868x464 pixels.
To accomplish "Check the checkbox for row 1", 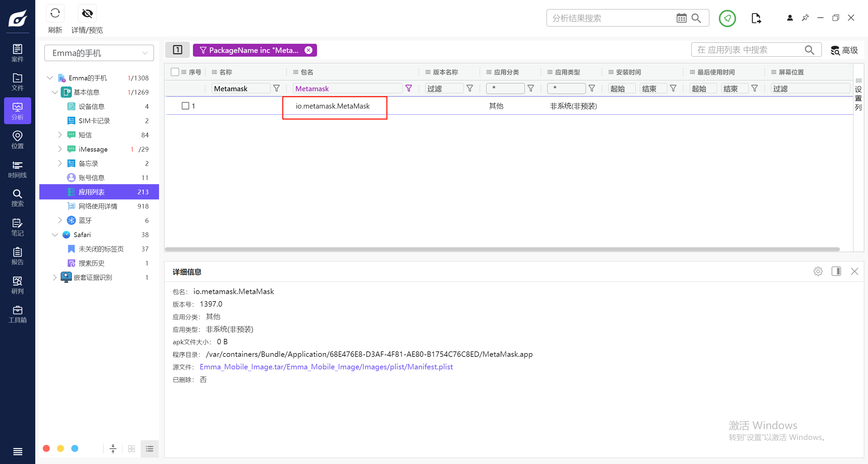I will tap(185, 106).
